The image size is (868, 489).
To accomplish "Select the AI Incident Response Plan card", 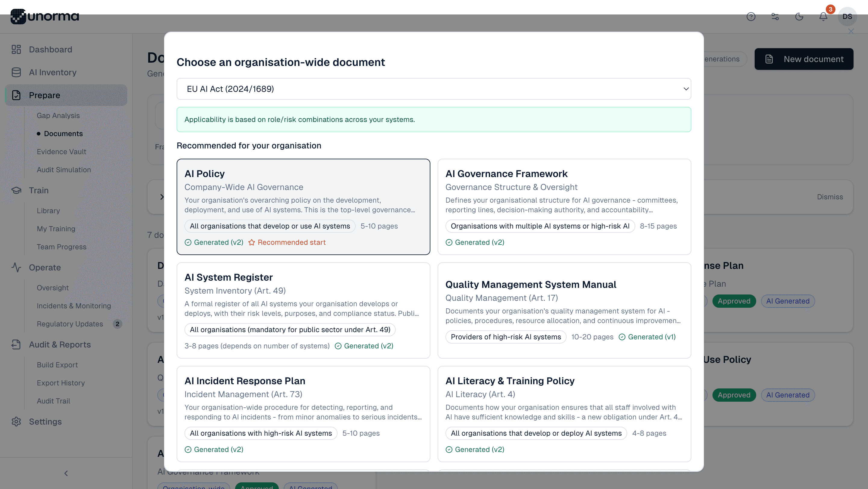I will [303, 414].
